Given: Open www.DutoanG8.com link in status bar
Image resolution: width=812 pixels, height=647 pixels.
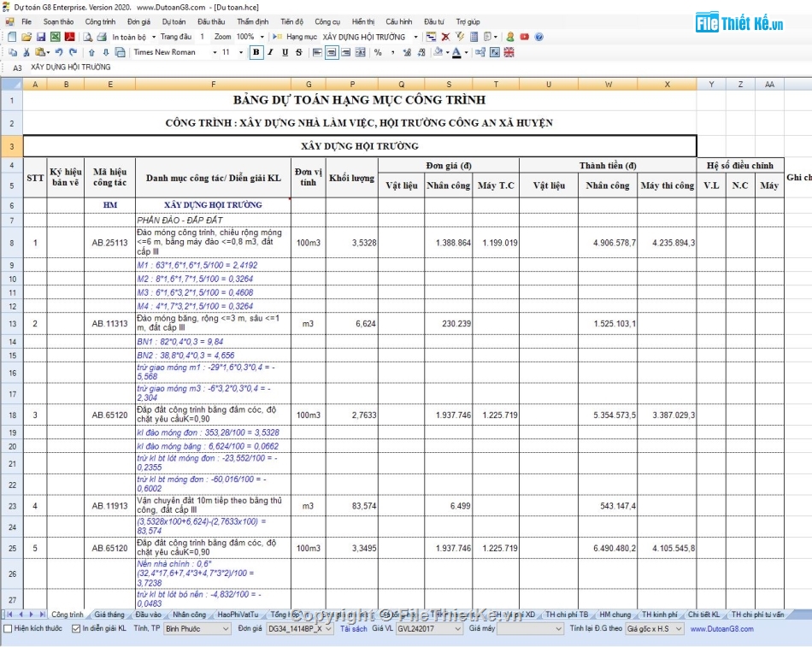Looking at the screenshot, I should pos(721,628).
